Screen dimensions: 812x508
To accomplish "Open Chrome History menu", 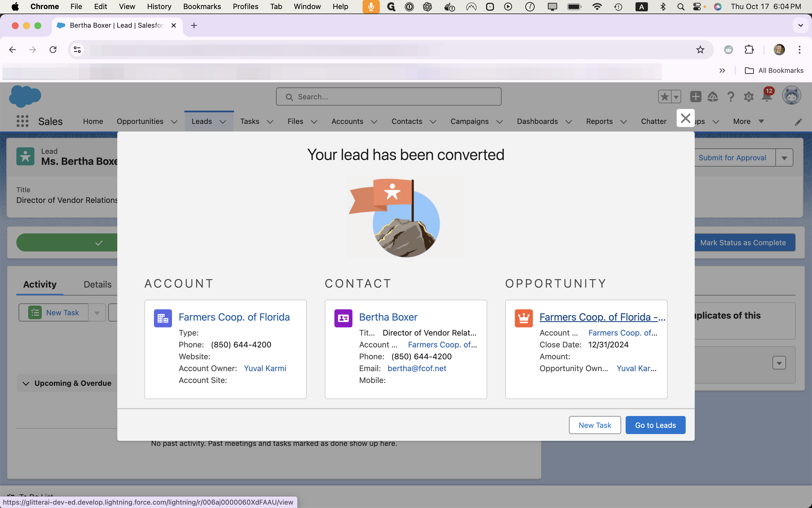I will click(159, 7).
